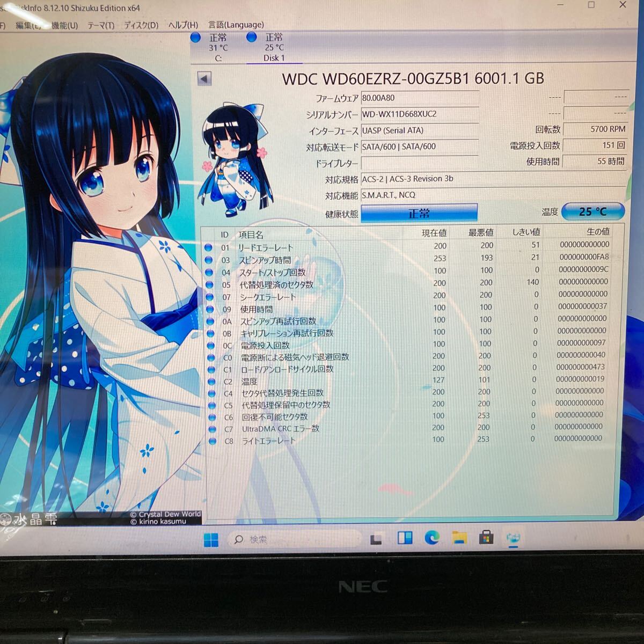
Task: Click the しきい値 column header
Action: click(526, 232)
